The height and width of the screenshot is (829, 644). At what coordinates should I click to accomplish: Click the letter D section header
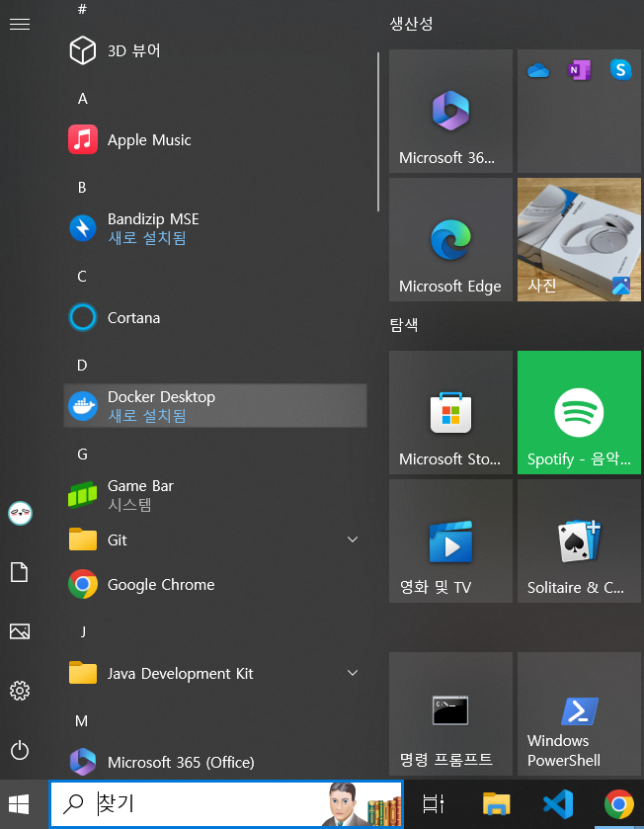pos(82,365)
